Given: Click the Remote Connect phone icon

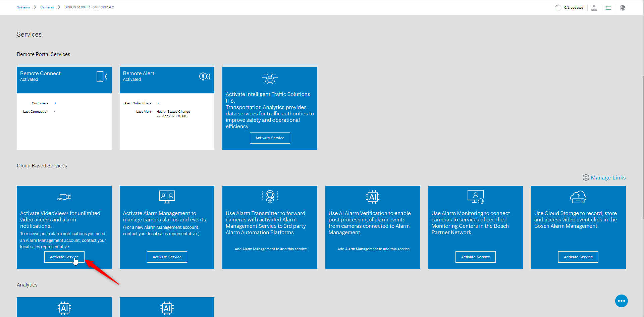Looking at the screenshot, I should click(x=102, y=76).
